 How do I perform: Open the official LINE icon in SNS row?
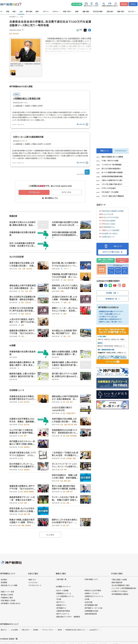click(x=110, y=285)
